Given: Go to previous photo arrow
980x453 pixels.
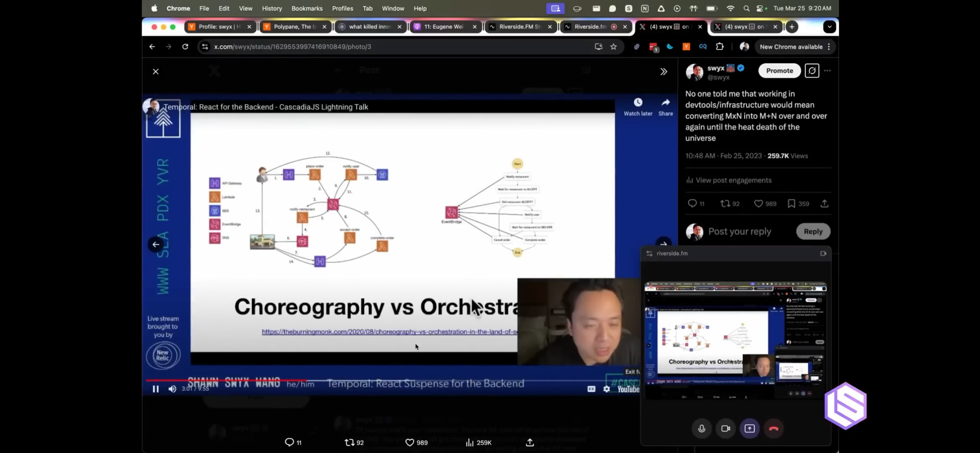Looking at the screenshot, I should [x=155, y=244].
